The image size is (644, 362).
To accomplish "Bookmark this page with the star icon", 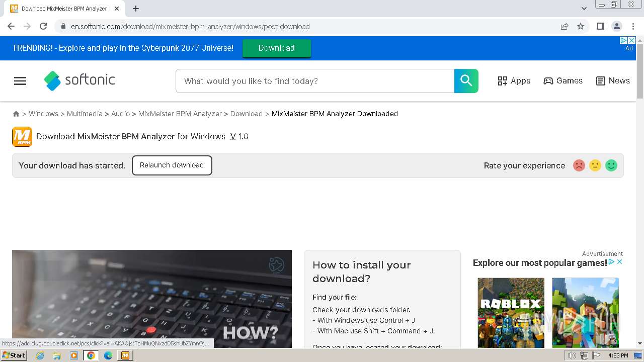I will tap(581, 26).
